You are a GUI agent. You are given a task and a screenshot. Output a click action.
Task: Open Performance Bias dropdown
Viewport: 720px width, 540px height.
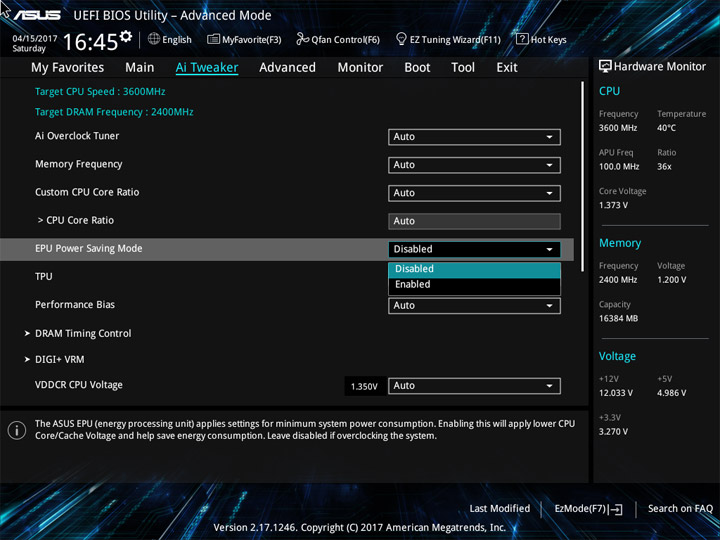point(474,306)
